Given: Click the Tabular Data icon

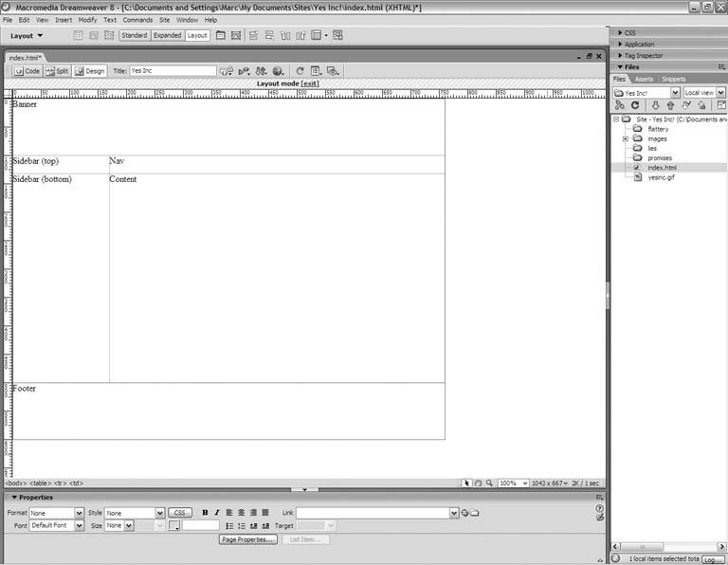Looking at the screenshot, I should pos(337,35).
